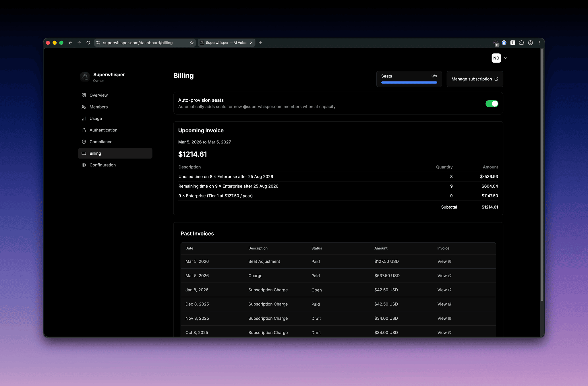Viewport: 588px width, 386px height.
Task: Open the Usage section
Action: coord(115,119)
